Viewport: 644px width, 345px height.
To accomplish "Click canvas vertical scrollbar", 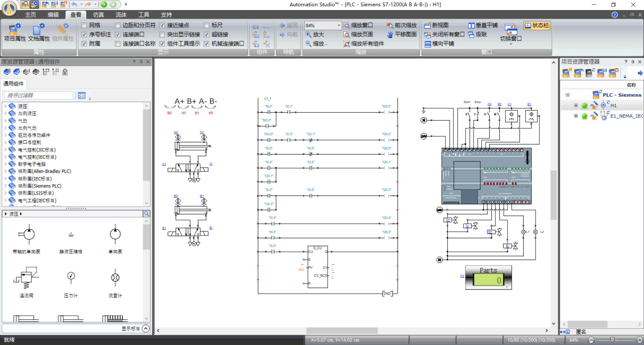I will pyautogui.click(x=553, y=195).
